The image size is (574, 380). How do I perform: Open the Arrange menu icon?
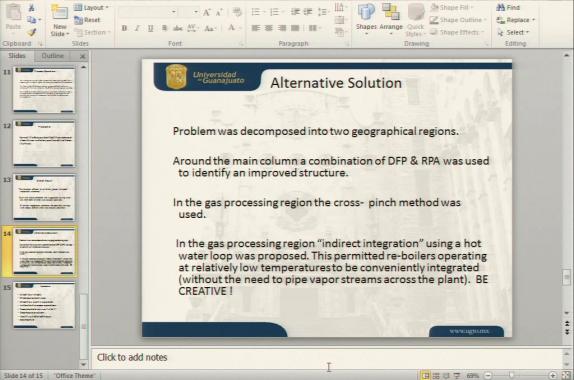click(x=391, y=19)
